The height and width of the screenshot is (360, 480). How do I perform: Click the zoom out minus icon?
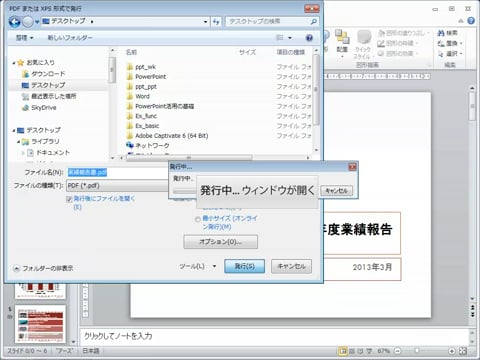[x=397, y=351]
